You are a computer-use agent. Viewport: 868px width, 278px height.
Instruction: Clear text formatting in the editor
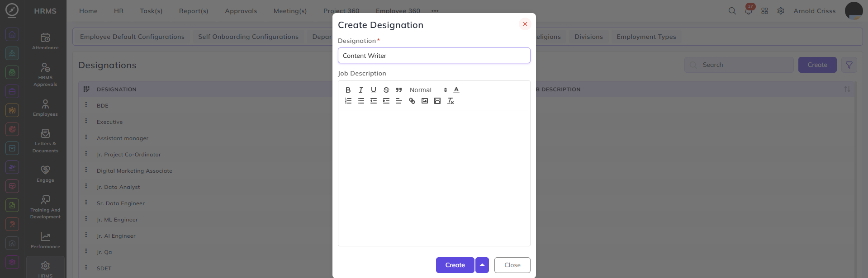coord(451,101)
